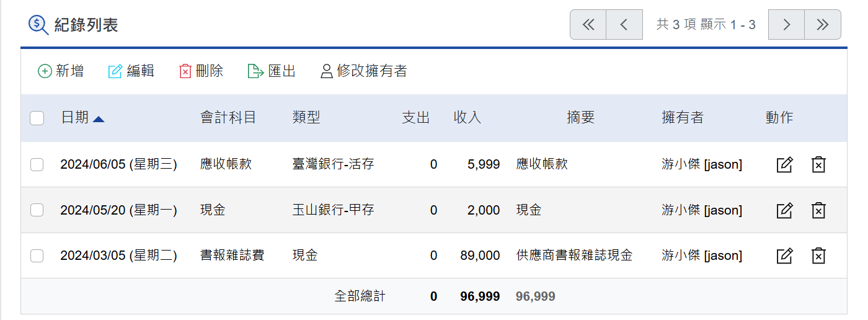868x320 pixels.
Task: Click the 動作 column header
Action: pyautogui.click(x=779, y=118)
